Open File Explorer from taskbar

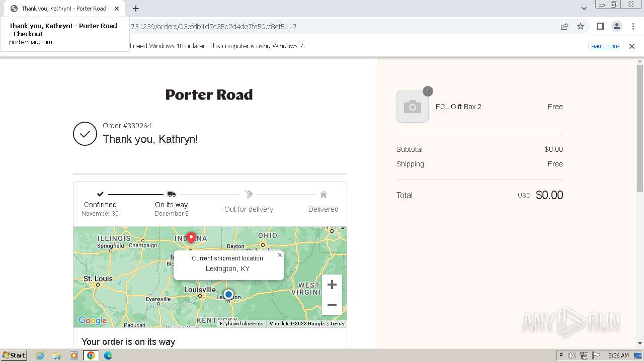click(x=57, y=355)
